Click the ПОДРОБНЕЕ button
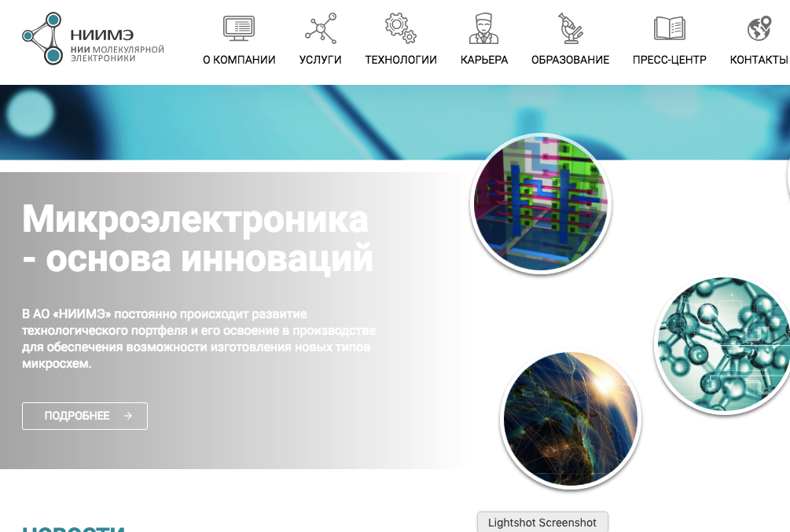The height and width of the screenshot is (532, 790). click(x=84, y=416)
